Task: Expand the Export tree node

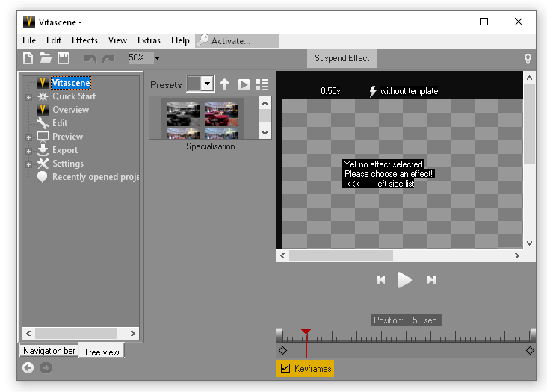Action: click(29, 152)
